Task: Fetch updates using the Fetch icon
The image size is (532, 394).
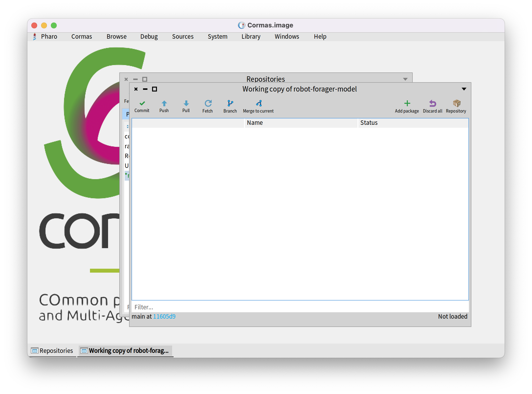Action: [x=208, y=103]
